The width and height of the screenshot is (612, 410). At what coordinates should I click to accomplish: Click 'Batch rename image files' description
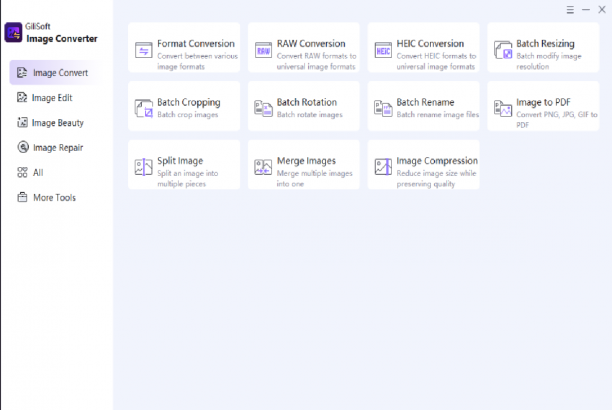[438, 114]
